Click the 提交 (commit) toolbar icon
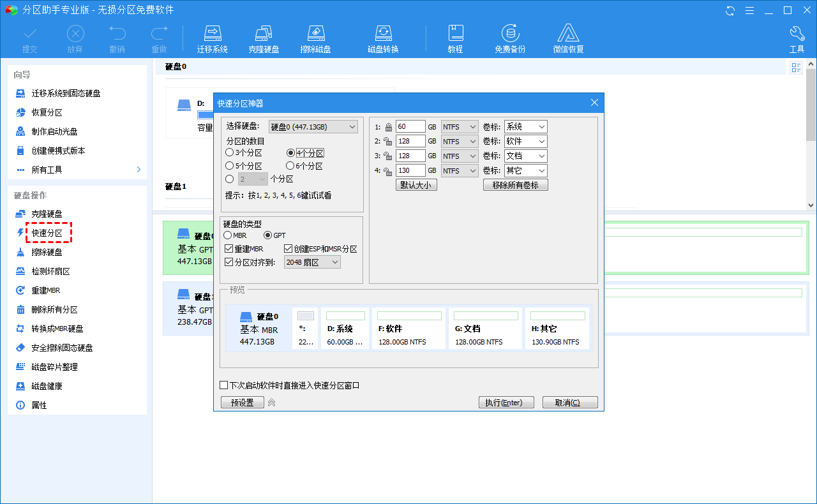 point(30,40)
